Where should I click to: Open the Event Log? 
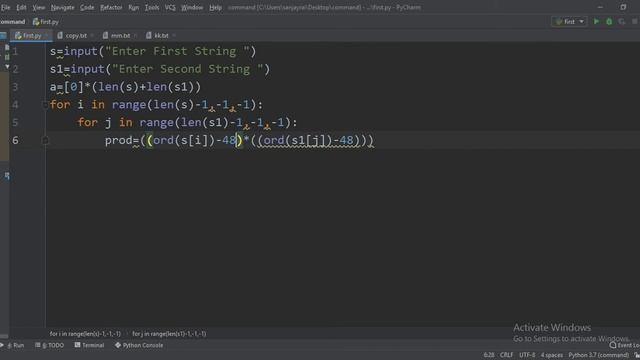pyautogui.click(x=624, y=345)
